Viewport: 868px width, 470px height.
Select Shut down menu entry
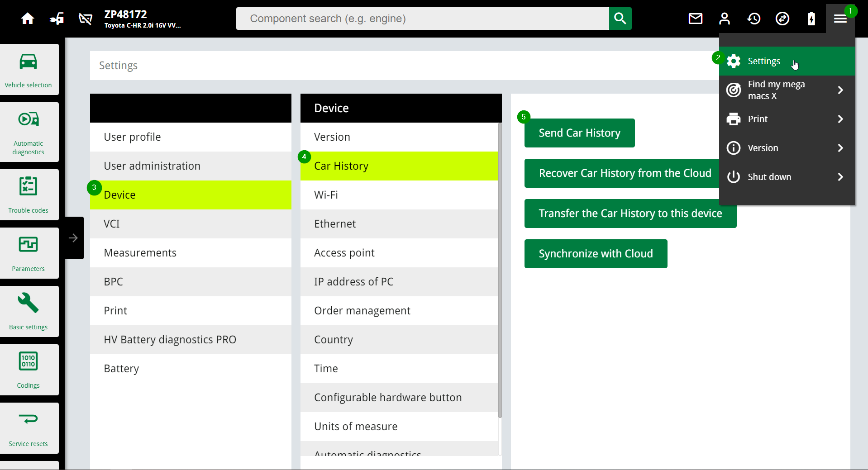[787, 177]
